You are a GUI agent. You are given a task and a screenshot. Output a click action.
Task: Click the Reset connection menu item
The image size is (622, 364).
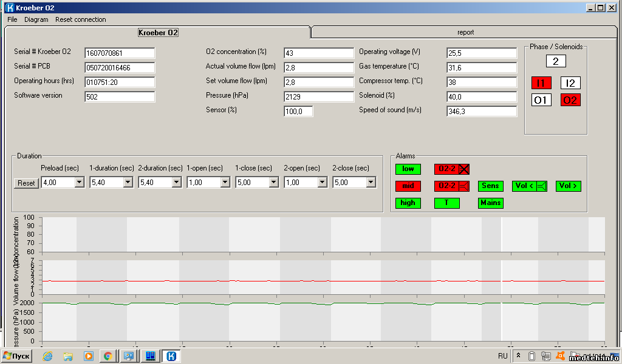point(81,19)
